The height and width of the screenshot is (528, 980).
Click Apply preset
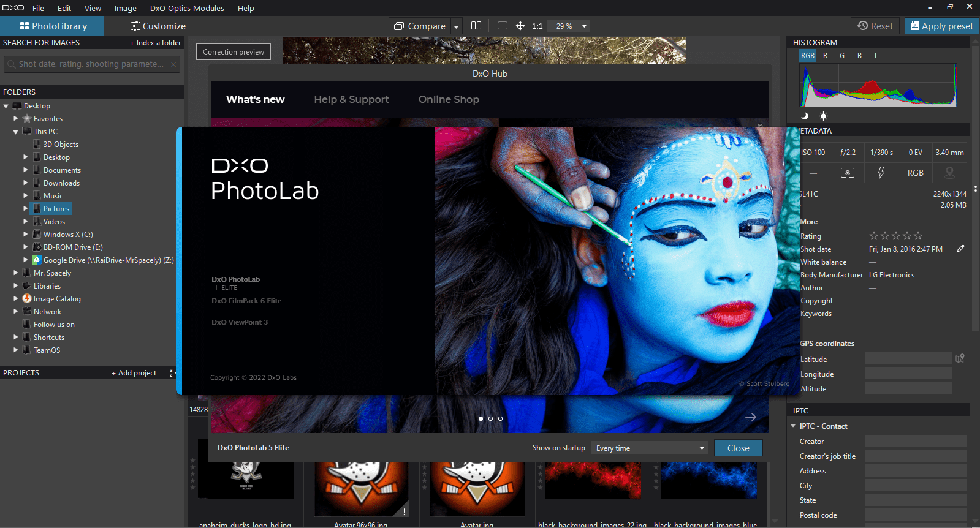click(942, 26)
